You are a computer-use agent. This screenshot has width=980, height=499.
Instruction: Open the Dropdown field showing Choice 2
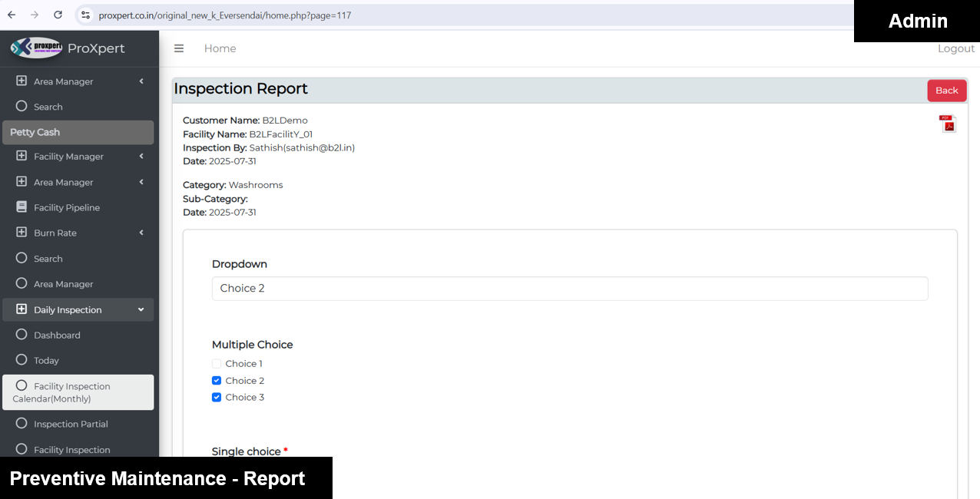[x=569, y=289]
